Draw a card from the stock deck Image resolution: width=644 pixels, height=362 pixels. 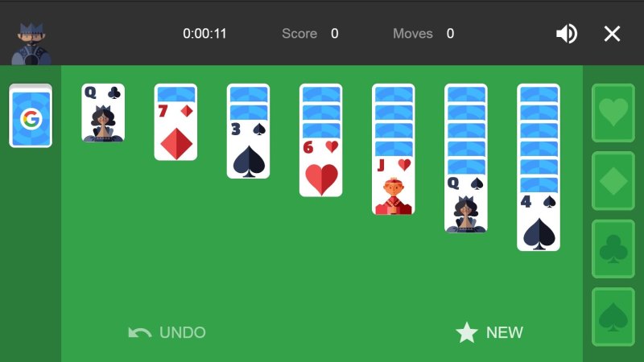pos(31,116)
